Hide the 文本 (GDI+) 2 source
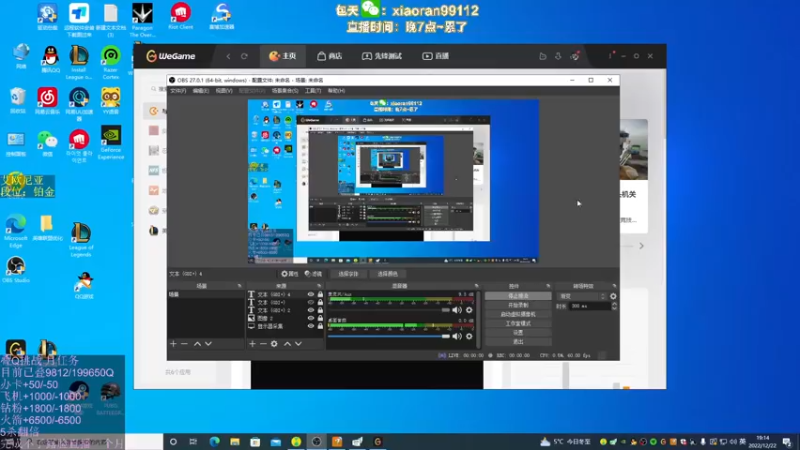The height and width of the screenshot is (450, 800). pos(311,310)
